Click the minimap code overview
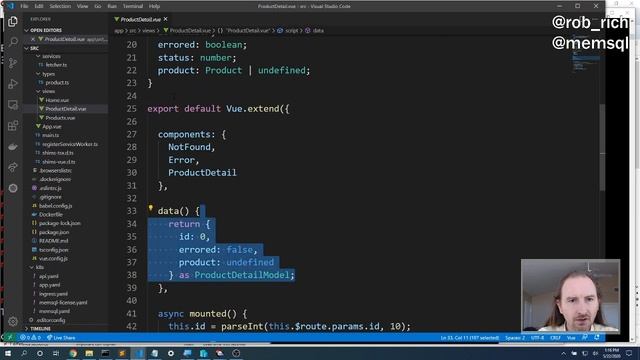 (586, 53)
